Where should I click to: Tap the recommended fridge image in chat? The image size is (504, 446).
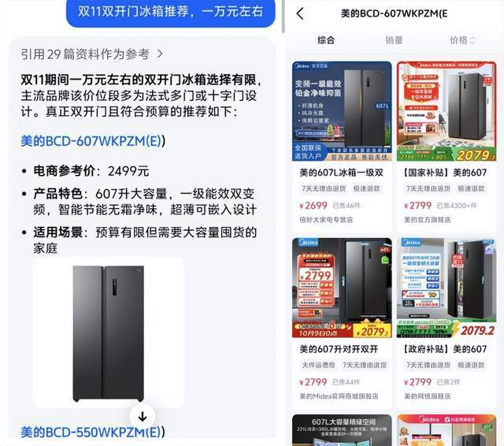[109, 333]
